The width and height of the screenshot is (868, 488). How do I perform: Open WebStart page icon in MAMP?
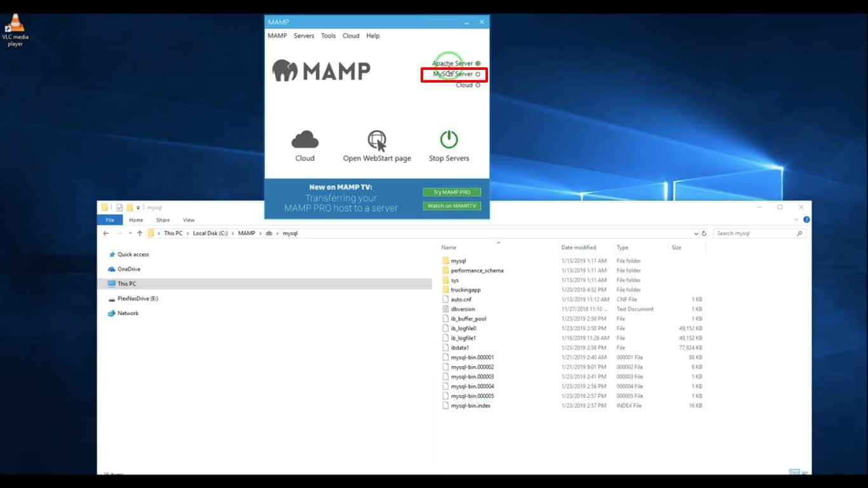click(377, 140)
